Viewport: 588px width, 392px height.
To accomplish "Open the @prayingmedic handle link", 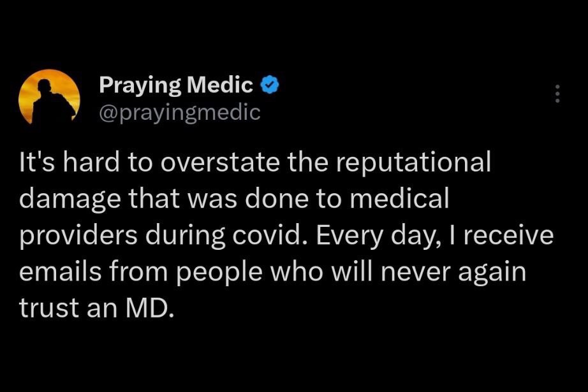I will point(180,112).
